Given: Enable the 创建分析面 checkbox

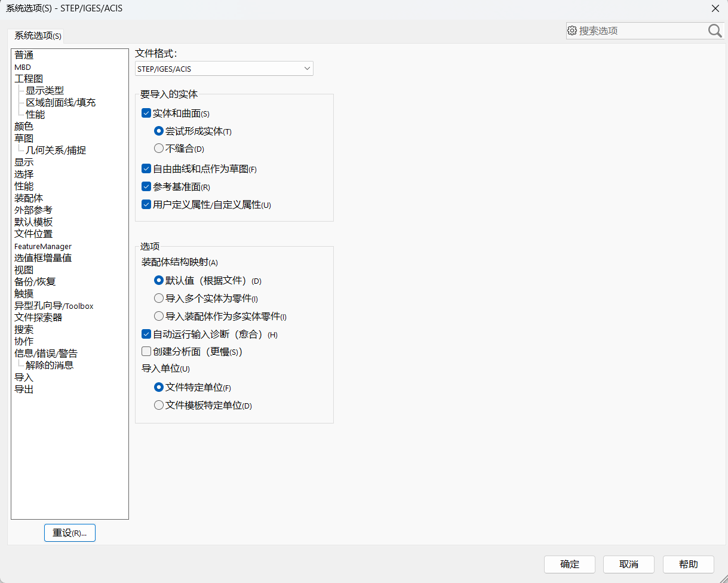Looking at the screenshot, I should point(146,352).
